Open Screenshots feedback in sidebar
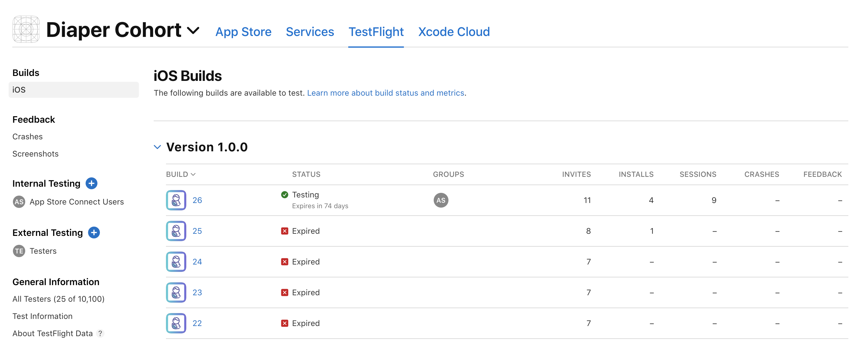This screenshot has width=868, height=342. (x=35, y=154)
